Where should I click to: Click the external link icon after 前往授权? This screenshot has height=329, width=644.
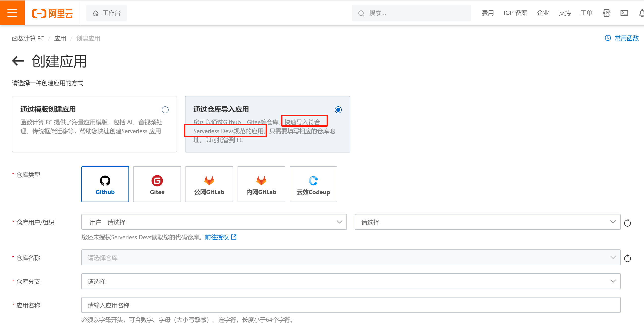pyautogui.click(x=234, y=237)
